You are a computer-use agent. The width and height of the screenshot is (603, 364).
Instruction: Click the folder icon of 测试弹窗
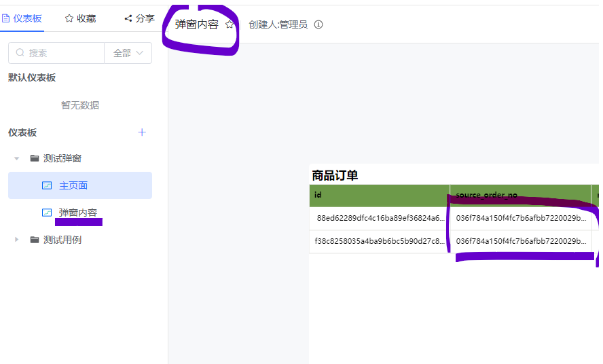35,158
